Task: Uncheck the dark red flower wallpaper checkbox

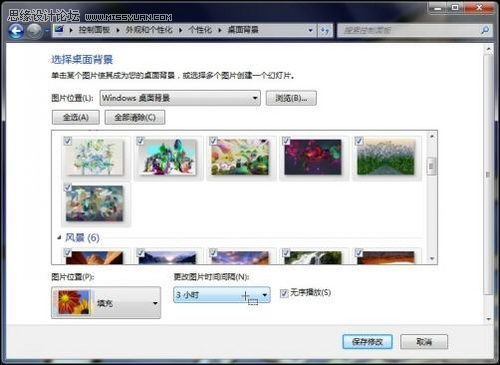Action: coord(286,141)
